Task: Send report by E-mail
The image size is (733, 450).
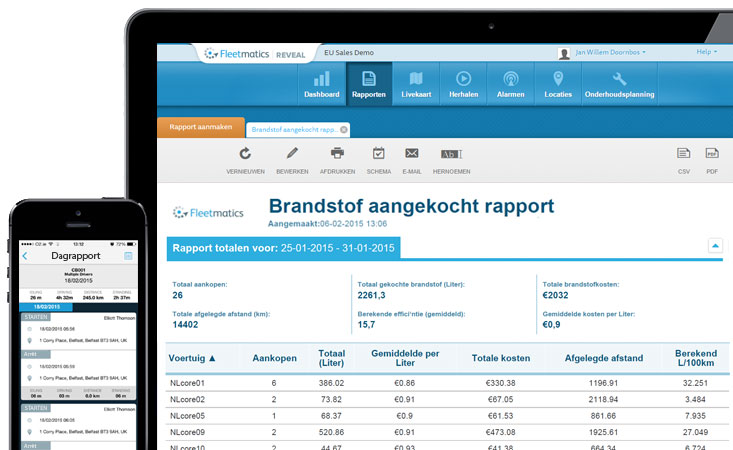Action: pyautogui.click(x=411, y=159)
